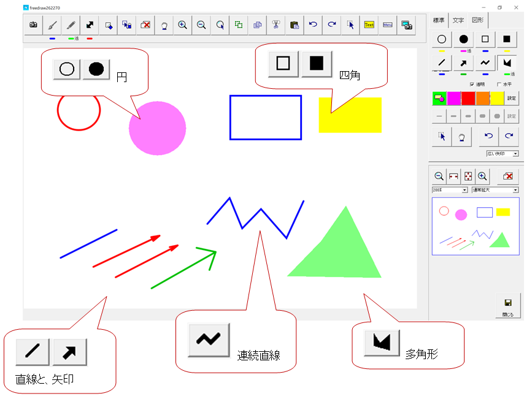Click the camera capture icon in toolbar
Screen dimensions: 532x399
coord(33,25)
